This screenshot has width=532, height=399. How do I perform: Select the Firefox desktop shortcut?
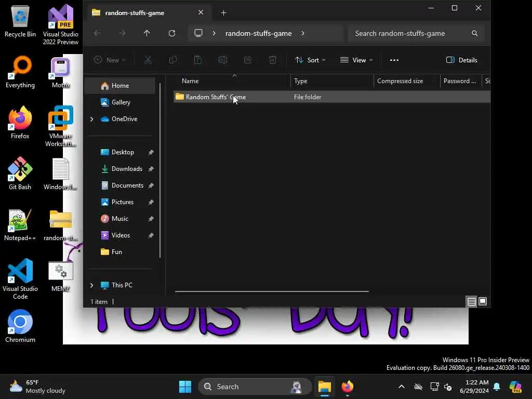[20, 123]
